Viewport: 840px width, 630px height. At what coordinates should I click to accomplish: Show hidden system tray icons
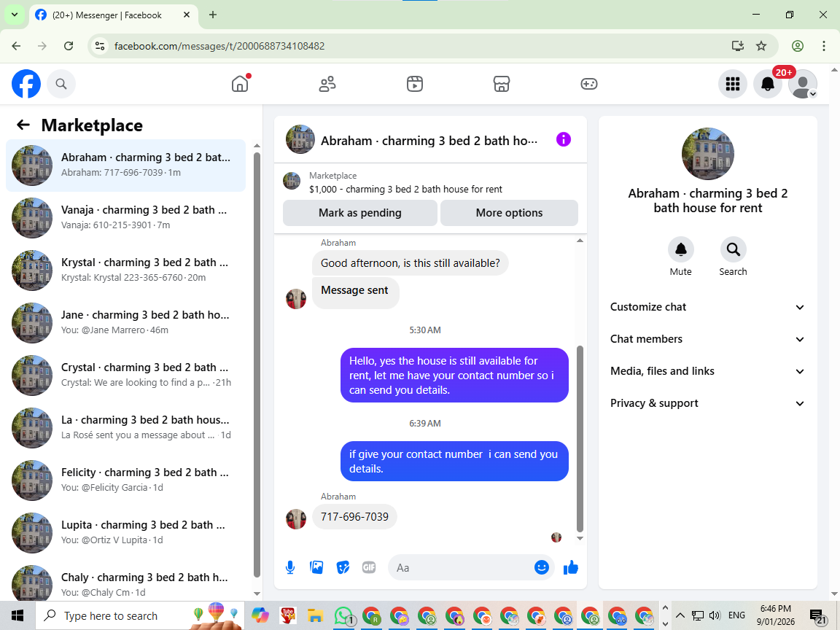680,615
